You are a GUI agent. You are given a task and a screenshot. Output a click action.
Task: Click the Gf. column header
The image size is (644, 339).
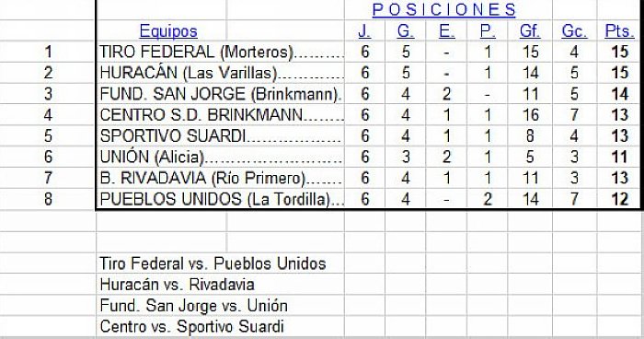pyautogui.click(x=530, y=30)
